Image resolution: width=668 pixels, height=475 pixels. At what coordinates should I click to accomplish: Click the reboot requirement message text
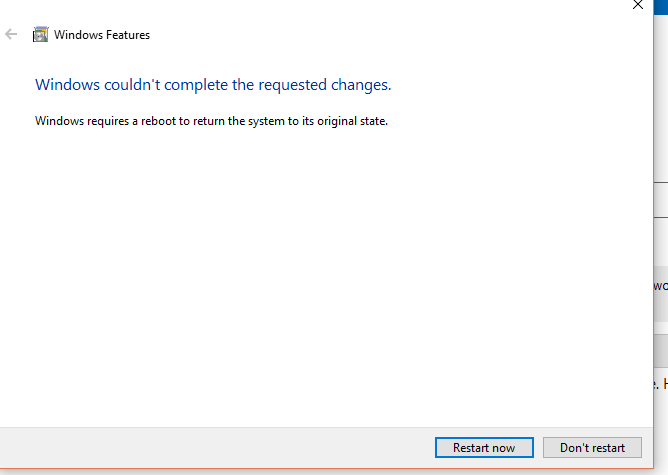tap(211, 121)
